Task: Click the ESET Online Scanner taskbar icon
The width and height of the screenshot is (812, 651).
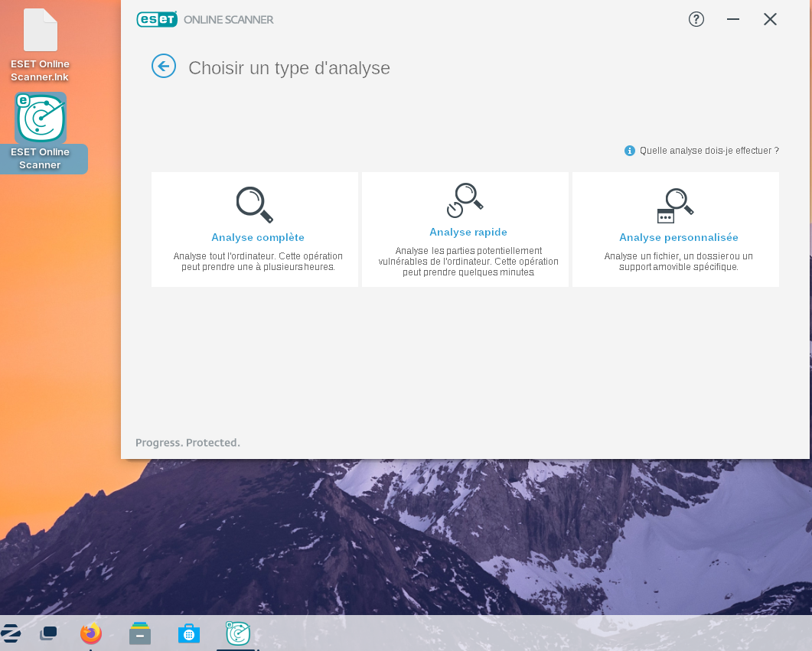Action: pyautogui.click(x=238, y=633)
